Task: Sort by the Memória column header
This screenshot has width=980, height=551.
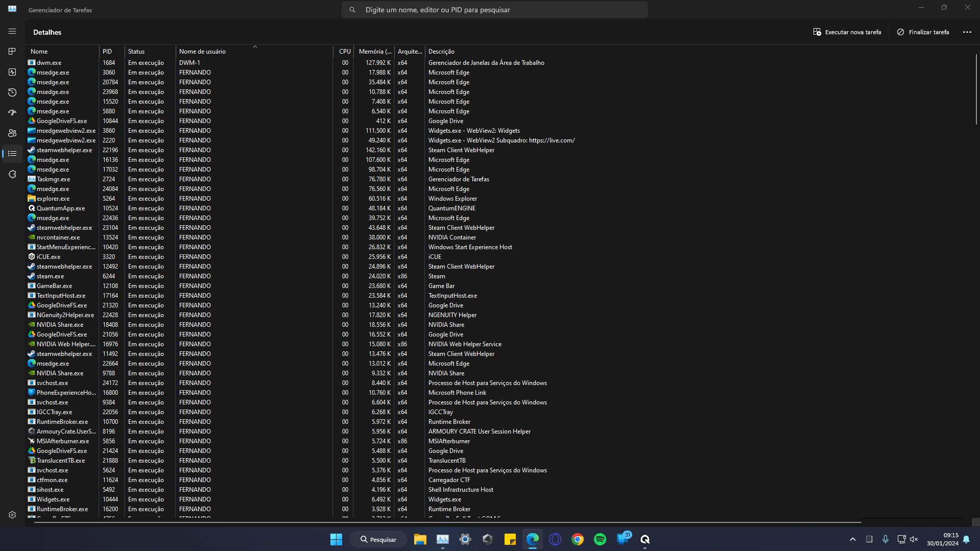Action: [374, 52]
